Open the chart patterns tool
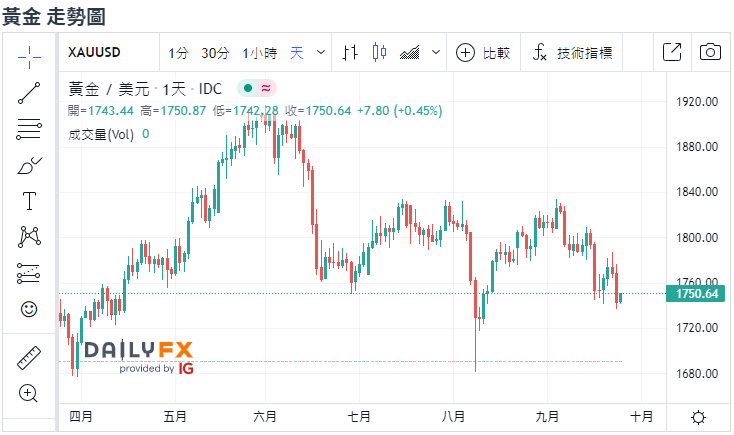The image size is (734, 435). coord(29,237)
